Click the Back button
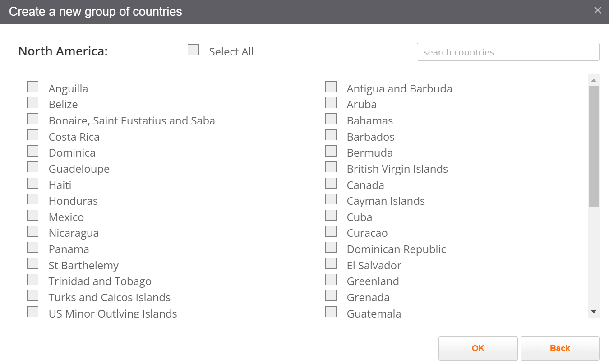This screenshot has height=364, width=609. pos(559,348)
